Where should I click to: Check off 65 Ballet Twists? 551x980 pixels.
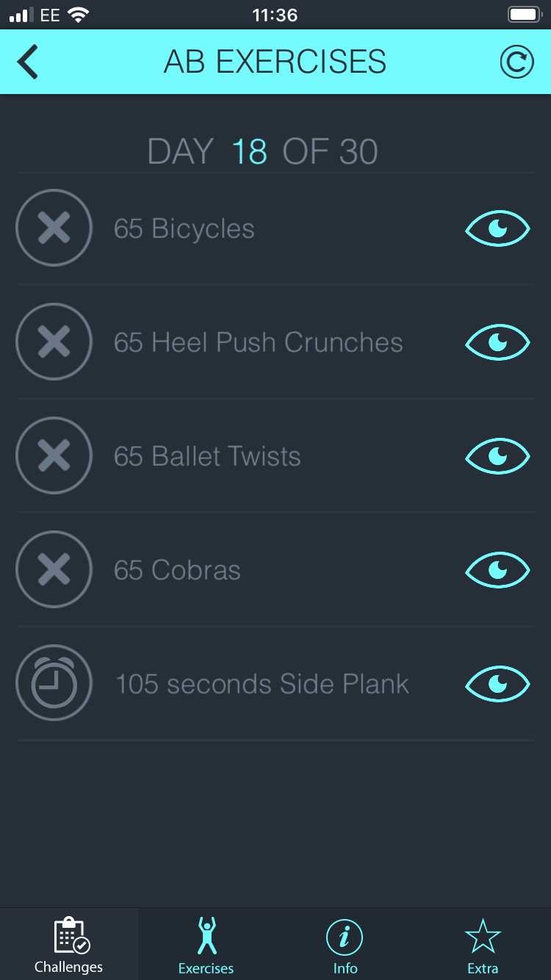(54, 456)
